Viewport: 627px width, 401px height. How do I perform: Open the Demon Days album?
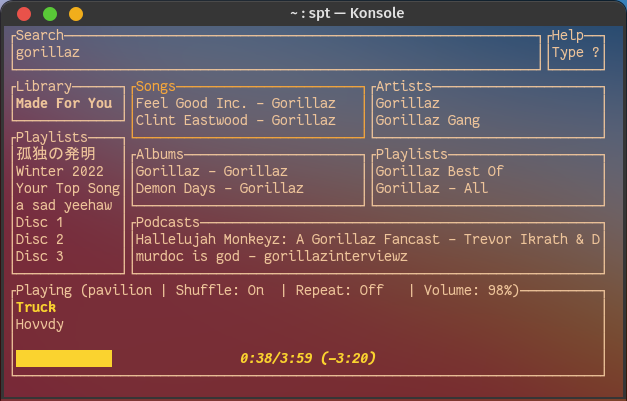[219, 188]
